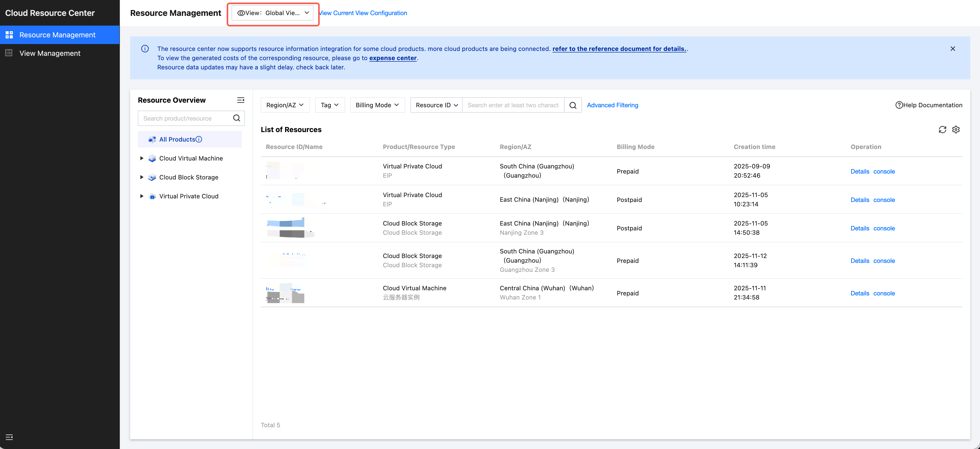Screen dimensions: 980x449
Task: Open the list settings gear icon
Action: point(956,130)
